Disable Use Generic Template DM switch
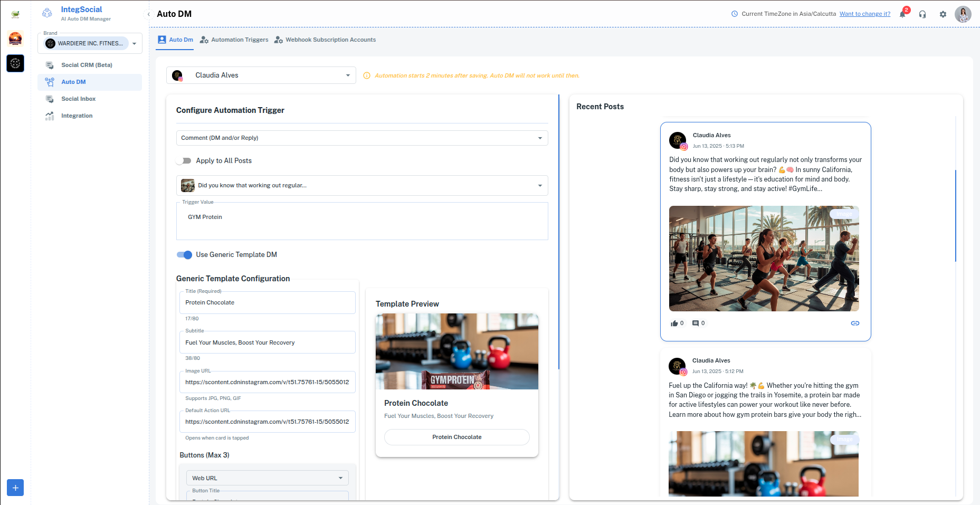The image size is (980, 505). [x=184, y=254]
